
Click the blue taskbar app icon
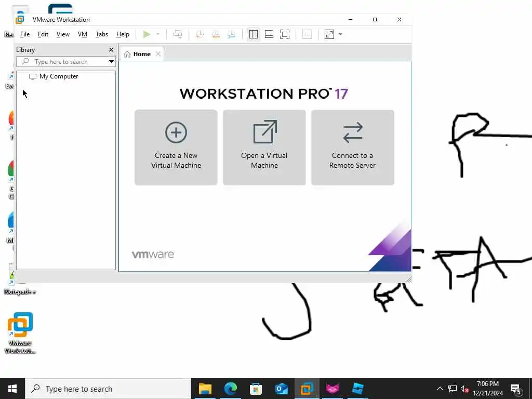[357, 389]
